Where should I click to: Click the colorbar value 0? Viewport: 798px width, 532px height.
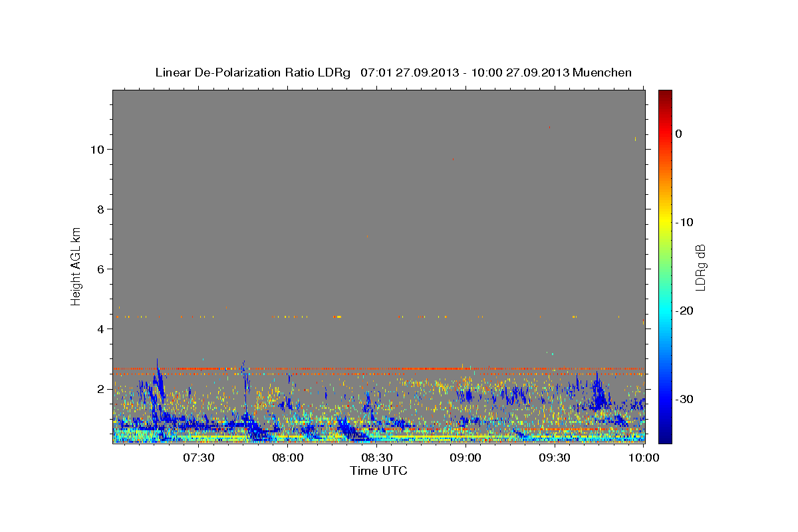[x=679, y=134]
